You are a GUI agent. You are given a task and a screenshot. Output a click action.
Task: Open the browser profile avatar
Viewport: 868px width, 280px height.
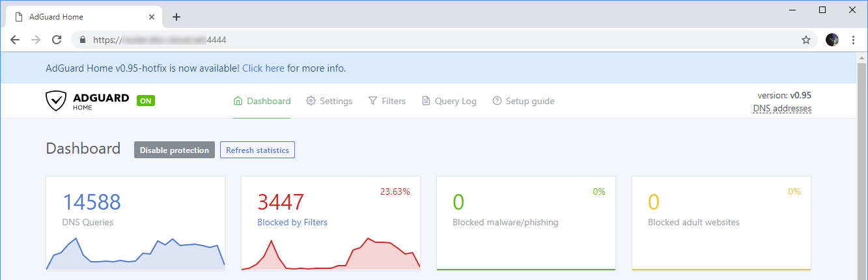[x=832, y=40]
